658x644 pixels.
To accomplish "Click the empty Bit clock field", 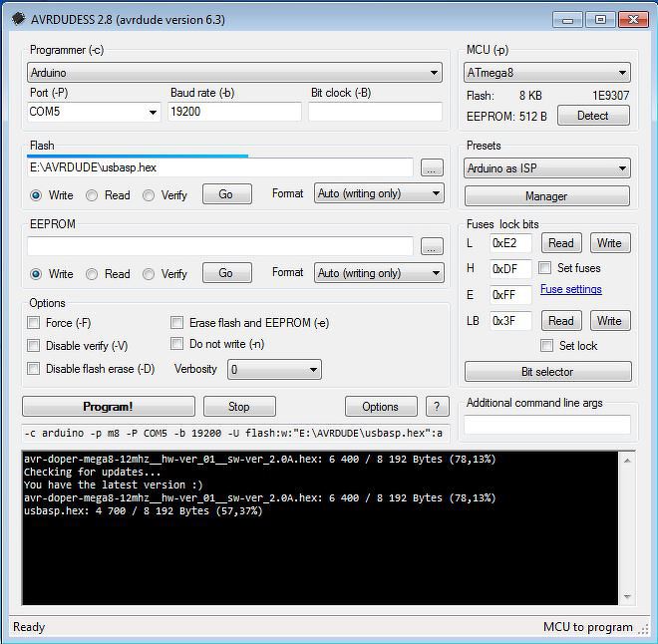I will coord(375,112).
